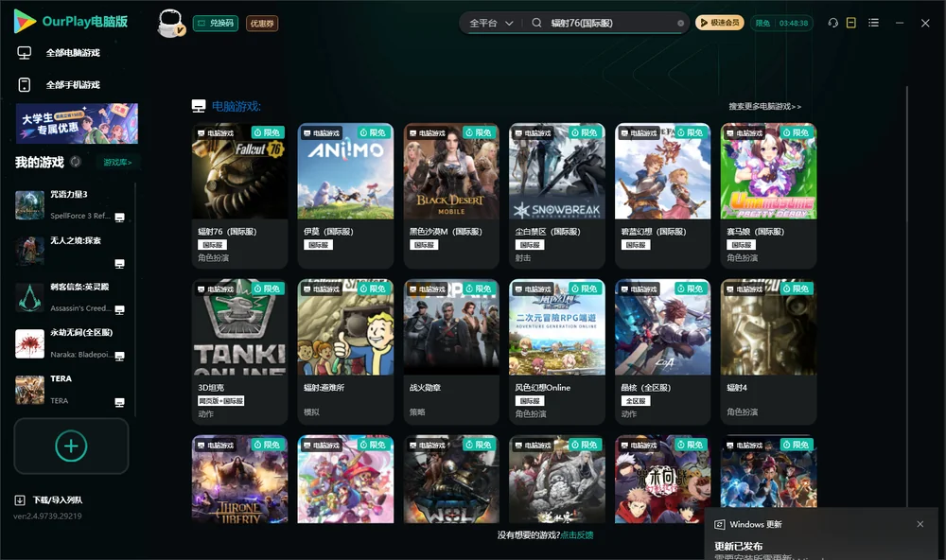Open the Tanki Online 3D坦克 card

(x=239, y=352)
